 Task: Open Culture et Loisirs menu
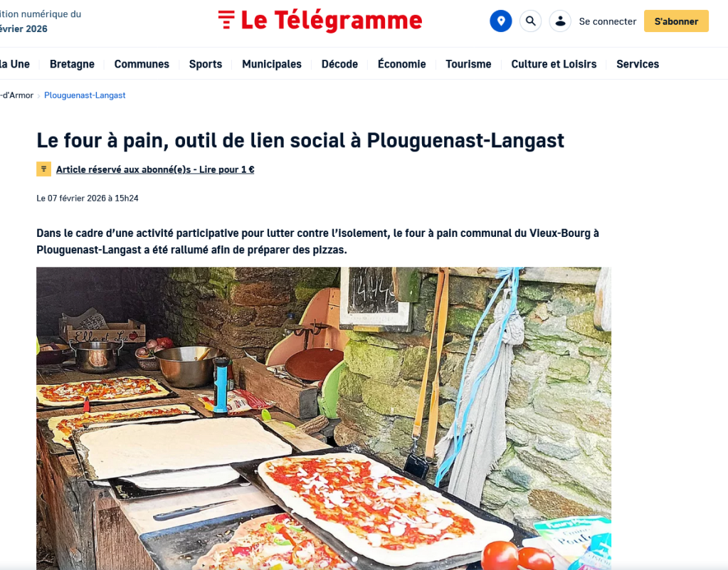pos(554,64)
